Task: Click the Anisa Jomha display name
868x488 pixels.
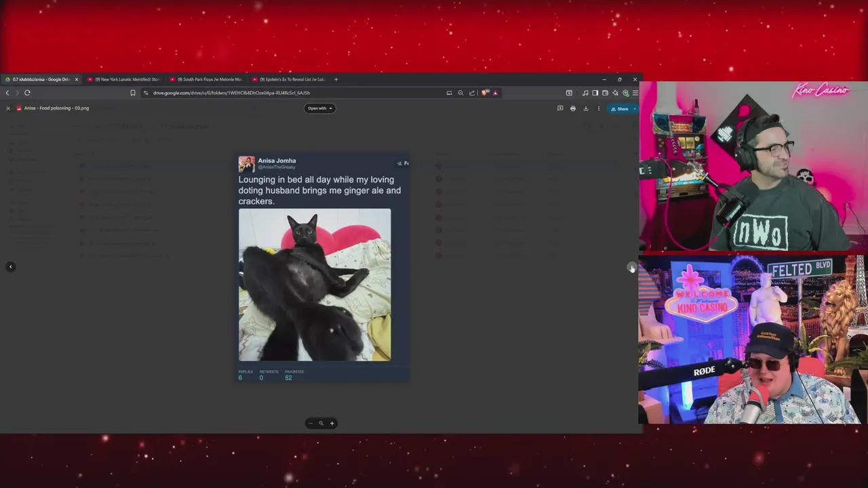Action: 277,161
